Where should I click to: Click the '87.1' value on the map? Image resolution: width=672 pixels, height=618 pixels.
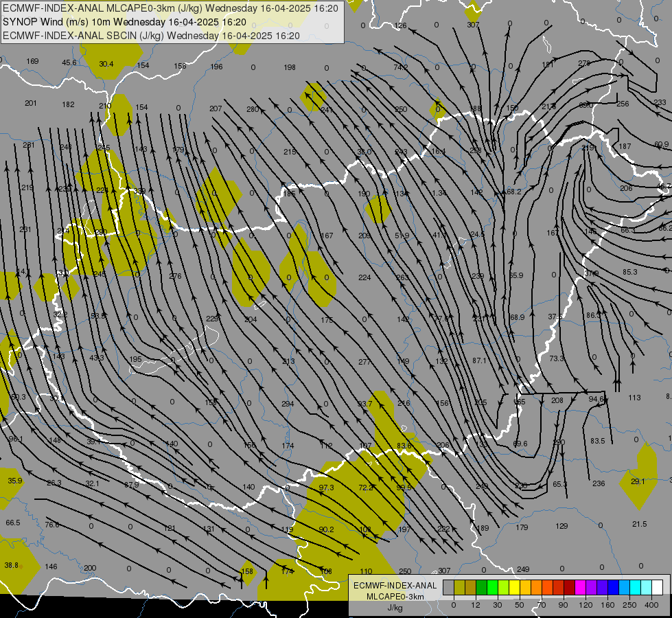click(480, 360)
